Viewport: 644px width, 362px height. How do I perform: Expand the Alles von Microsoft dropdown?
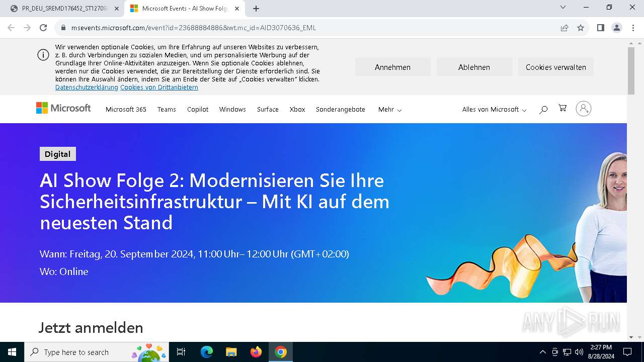494,109
